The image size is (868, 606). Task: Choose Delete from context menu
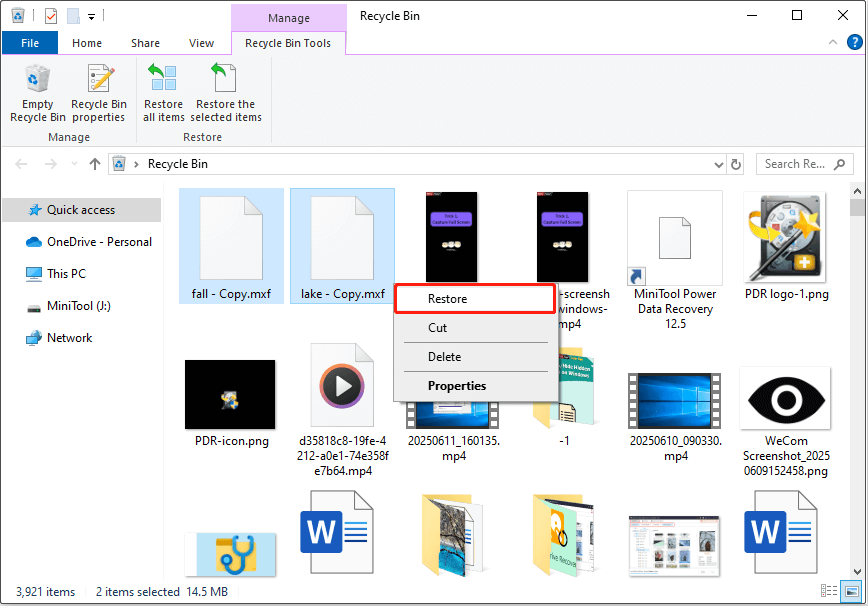(x=475, y=357)
